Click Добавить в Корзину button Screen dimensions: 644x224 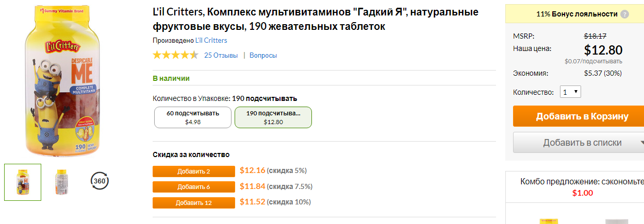pyautogui.click(x=579, y=116)
